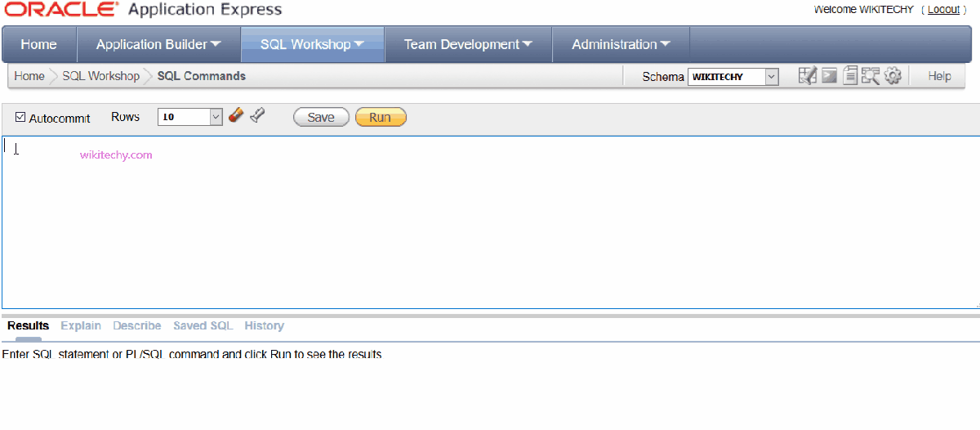Open the Object Browser icon
Image resolution: width=980 pixels, height=430 pixels.
point(808,76)
